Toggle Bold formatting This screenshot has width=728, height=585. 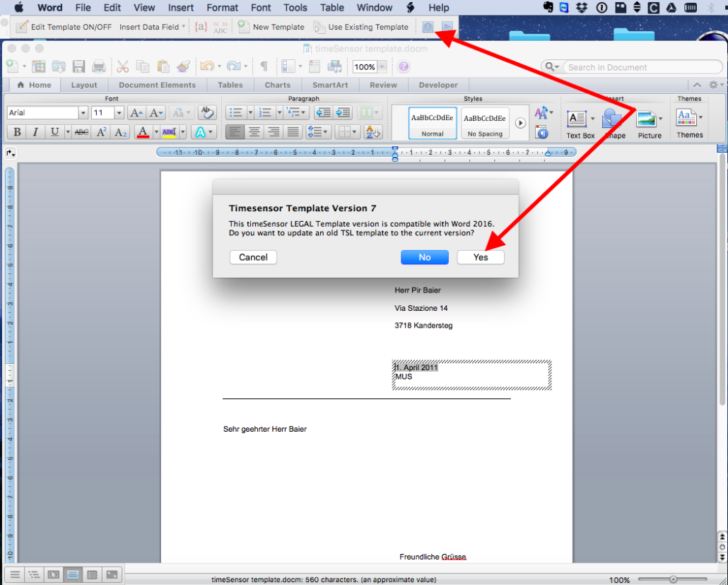pos(17,132)
